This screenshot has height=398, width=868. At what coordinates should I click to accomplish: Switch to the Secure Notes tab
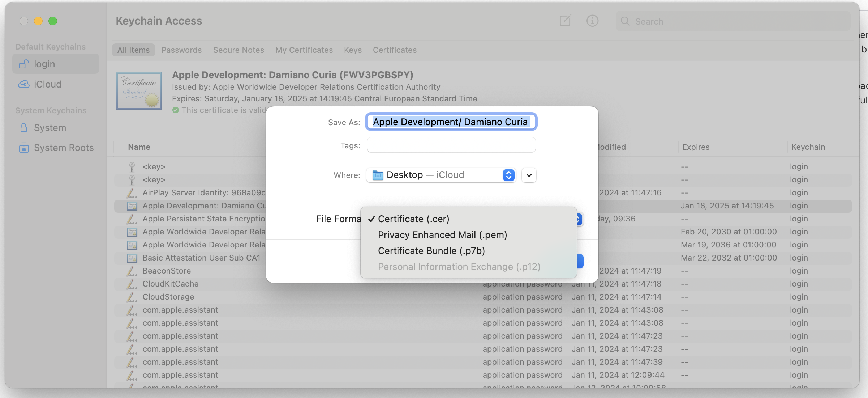[x=239, y=50]
